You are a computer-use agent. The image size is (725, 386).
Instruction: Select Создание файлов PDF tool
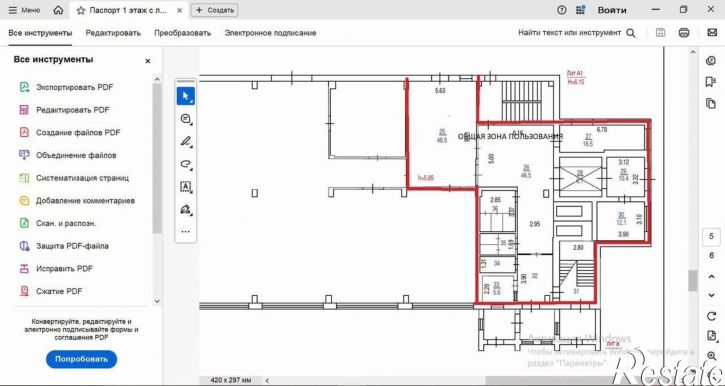(69, 132)
